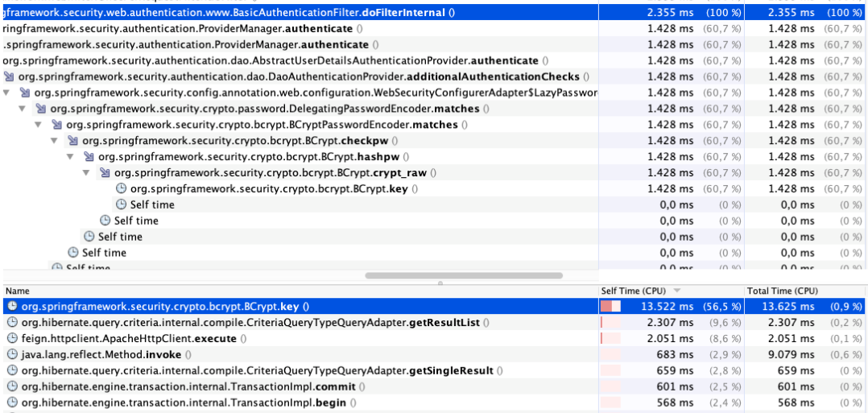Screen dimensions: 868x413
Task: Select the BCrypt.crypt_raw row
Action: coord(434,173)
